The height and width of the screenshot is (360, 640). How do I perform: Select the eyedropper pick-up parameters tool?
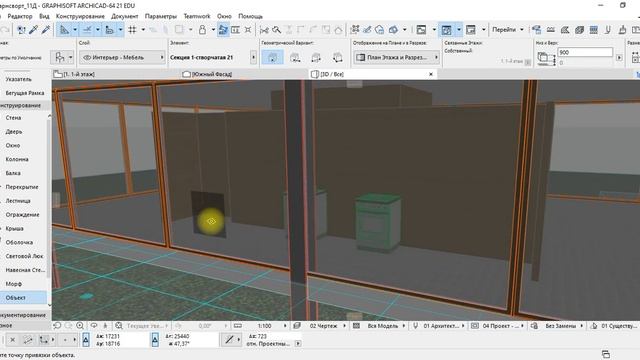click(33, 30)
